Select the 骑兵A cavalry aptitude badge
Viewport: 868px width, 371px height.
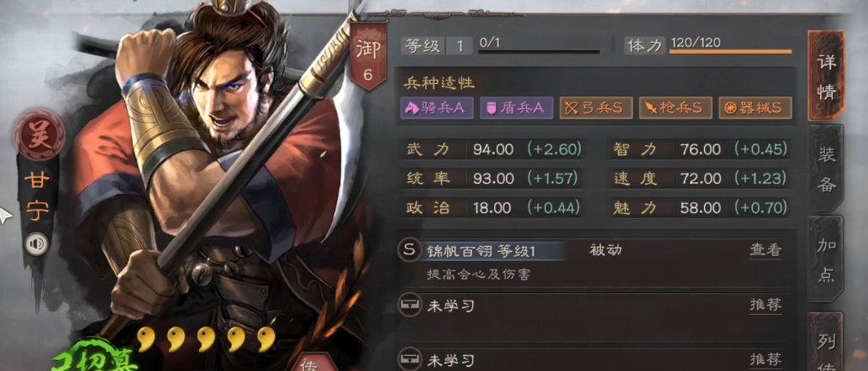[437, 107]
